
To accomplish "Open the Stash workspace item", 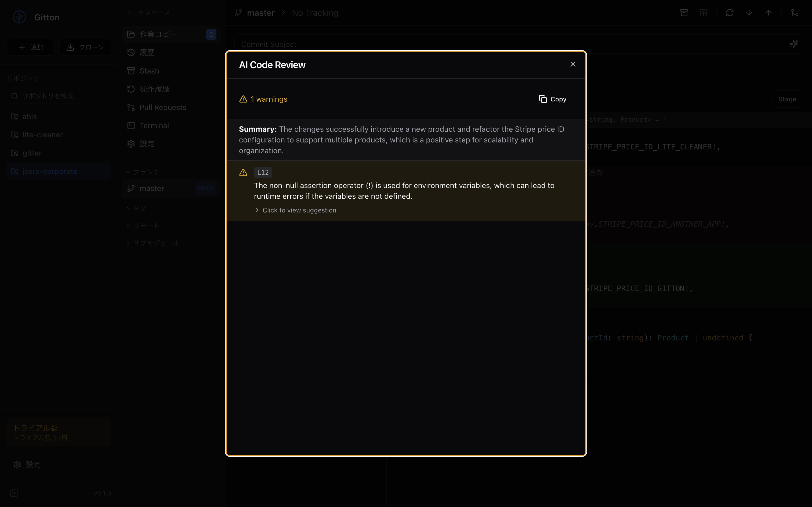I will point(149,71).
